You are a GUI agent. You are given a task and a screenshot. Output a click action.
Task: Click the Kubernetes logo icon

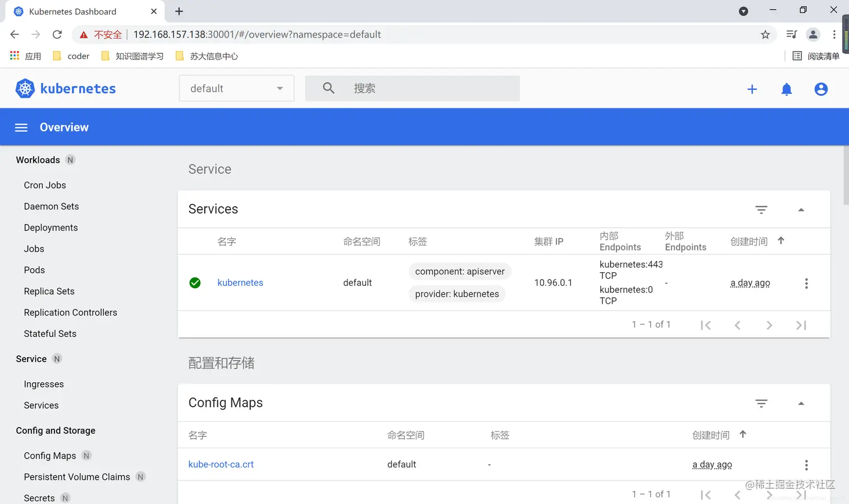point(25,89)
